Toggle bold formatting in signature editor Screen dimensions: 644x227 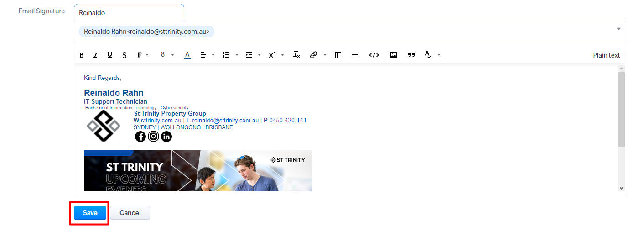82,55
